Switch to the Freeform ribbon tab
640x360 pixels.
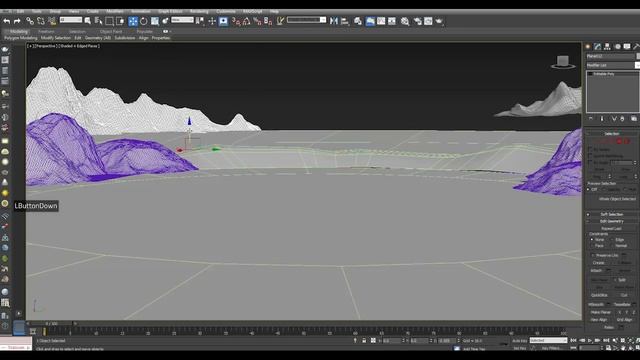click(x=46, y=31)
